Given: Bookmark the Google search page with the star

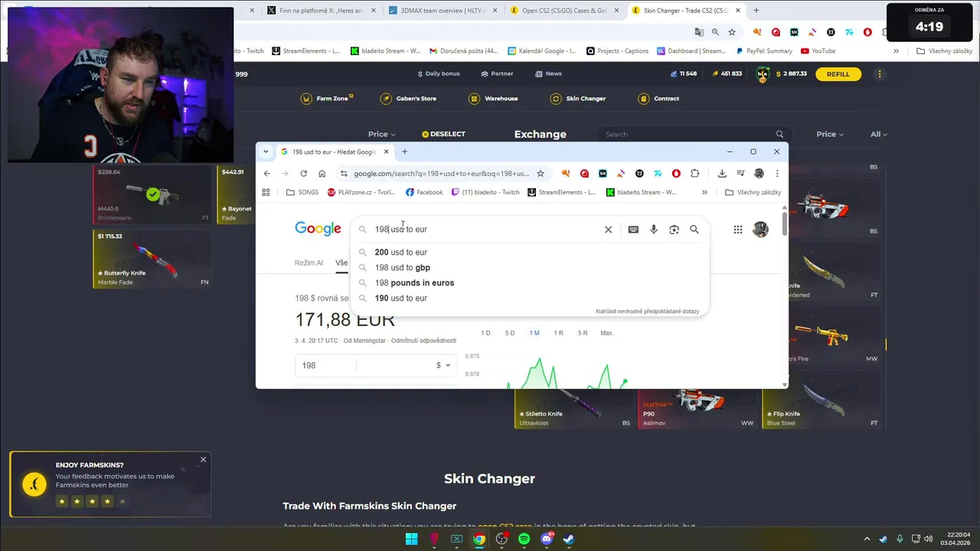Looking at the screenshot, I should click(541, 174).
